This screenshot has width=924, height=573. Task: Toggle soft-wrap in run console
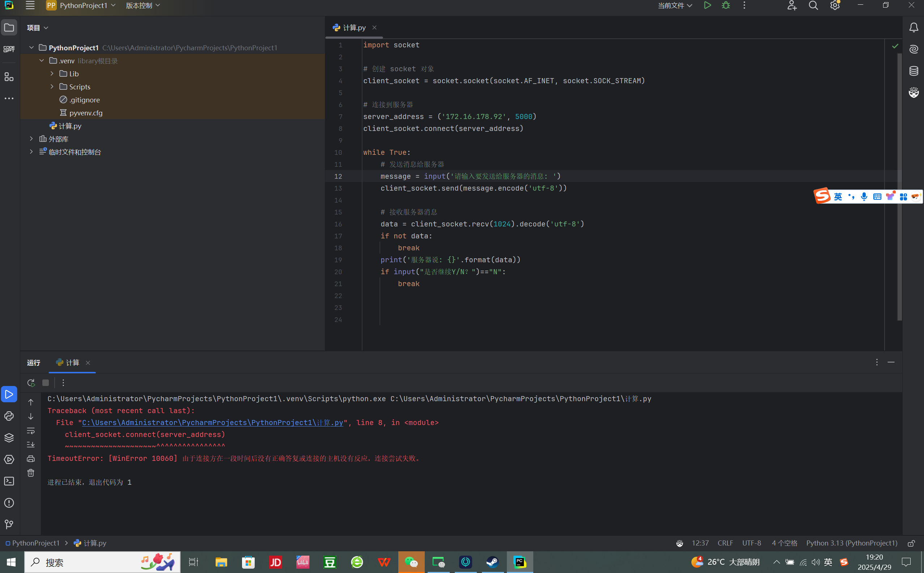31,430
